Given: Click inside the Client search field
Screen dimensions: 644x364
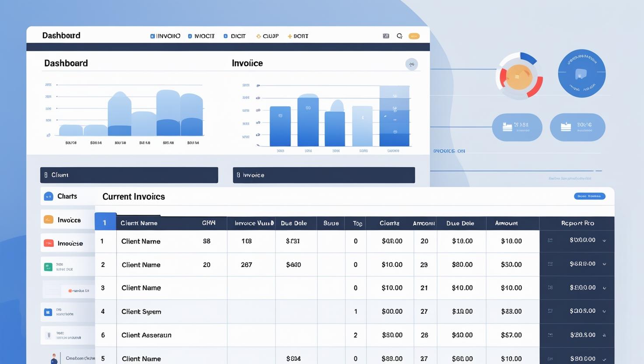Looking at the screenshot, I should [129, 175].
